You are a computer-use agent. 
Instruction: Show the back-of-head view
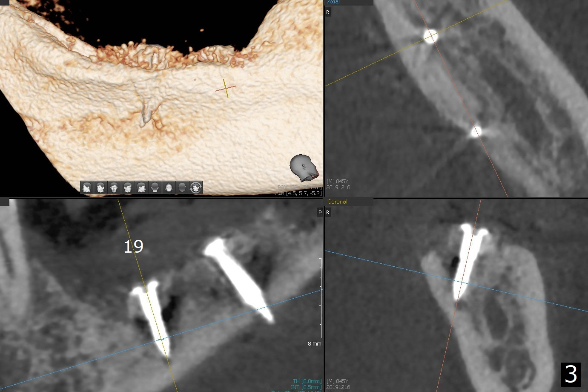(x=155, y=187)
